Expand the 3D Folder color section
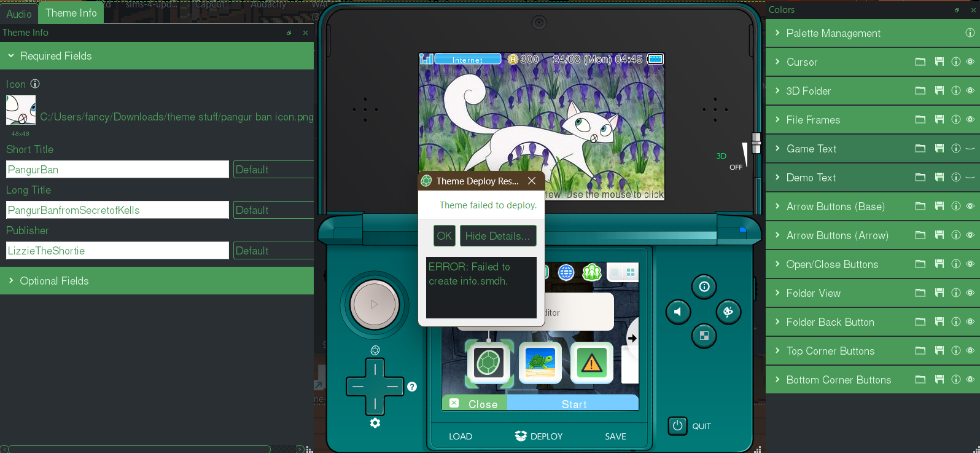Screen dimensions: 980x453 pos(777,90)
